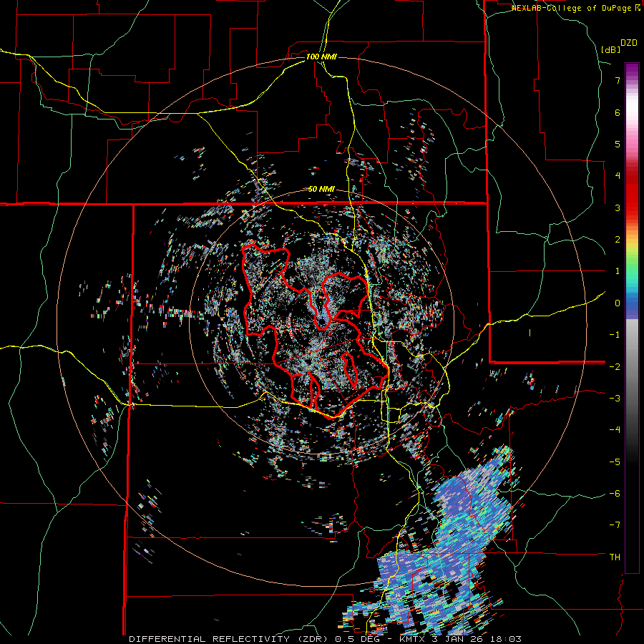Click the 50 NMI range ring label

tap(321, 189)
